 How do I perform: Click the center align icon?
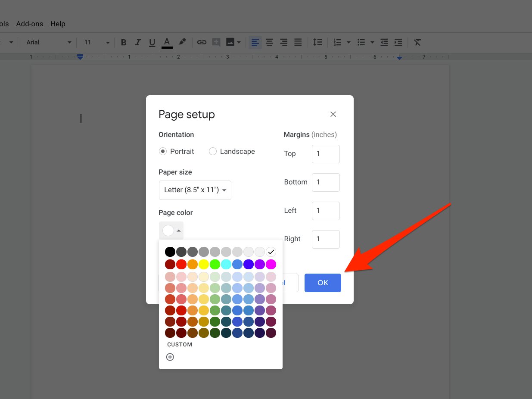(269, 42)
